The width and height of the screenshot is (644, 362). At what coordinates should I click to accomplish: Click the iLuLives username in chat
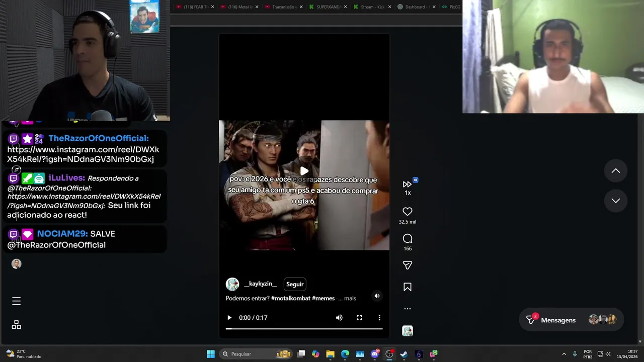point(66,178)
